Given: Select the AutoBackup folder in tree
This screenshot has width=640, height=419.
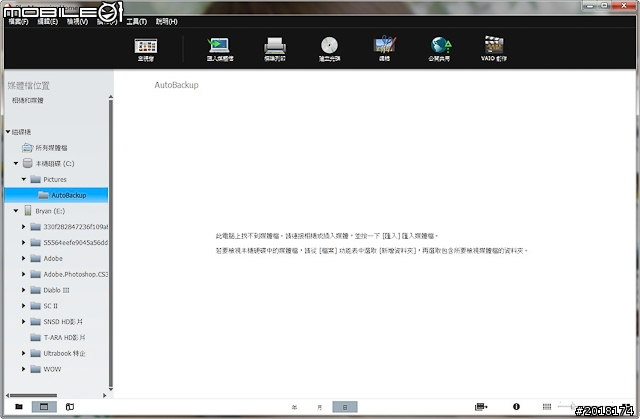Looking at the screenshot, I should 68,195.
